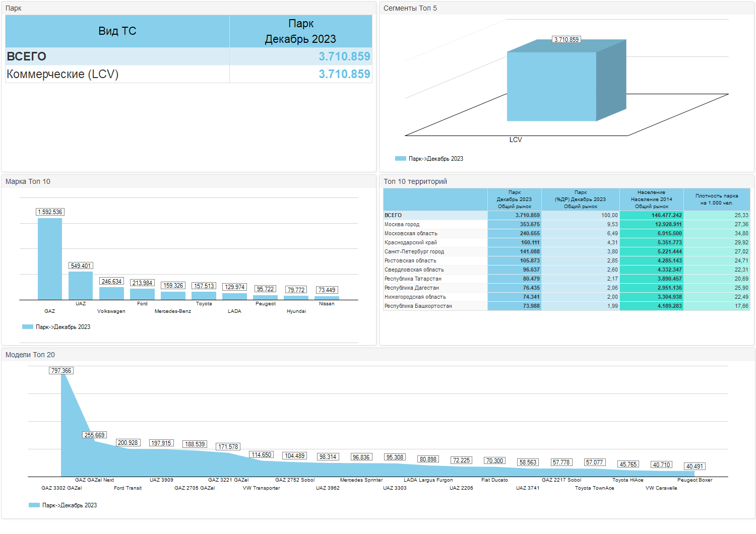Image resolution: width=756 pixels, height=534 pixels.
Task: Click the Сегменты Топ 5 legend swatch
Action: (x=400, y=159)
